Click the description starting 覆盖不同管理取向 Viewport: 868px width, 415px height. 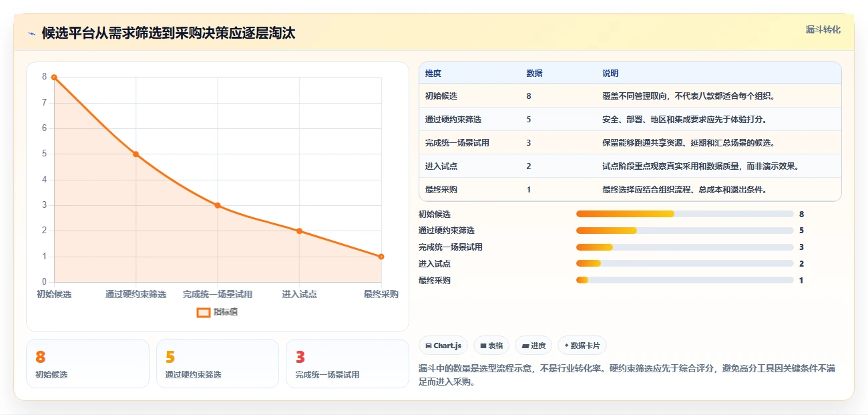click(x=688, y=96)
